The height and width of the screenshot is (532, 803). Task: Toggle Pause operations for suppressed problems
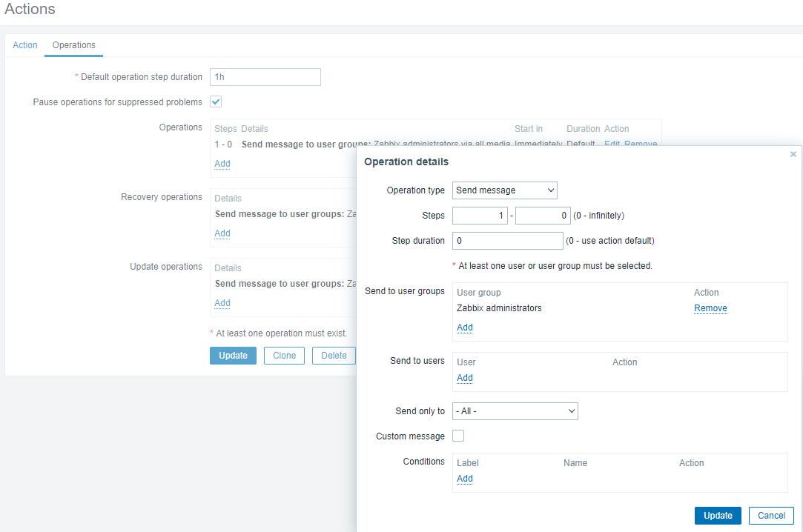coord(216,102)
